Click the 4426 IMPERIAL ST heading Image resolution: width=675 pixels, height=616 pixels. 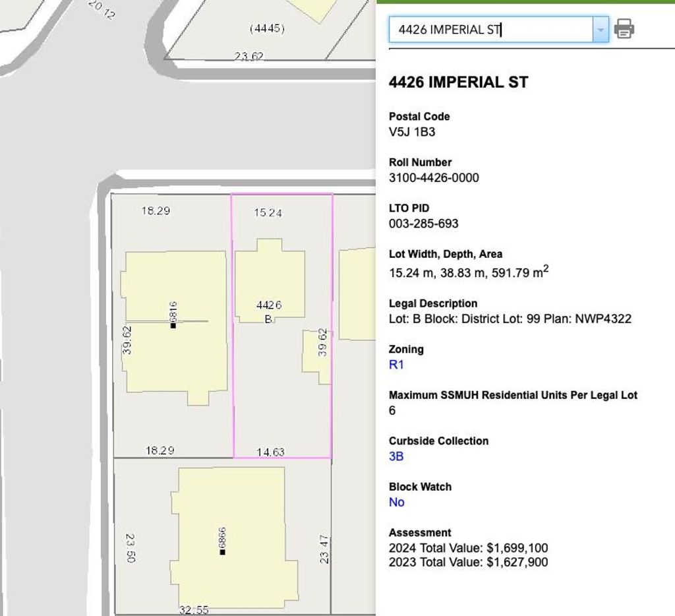[459, 82]
